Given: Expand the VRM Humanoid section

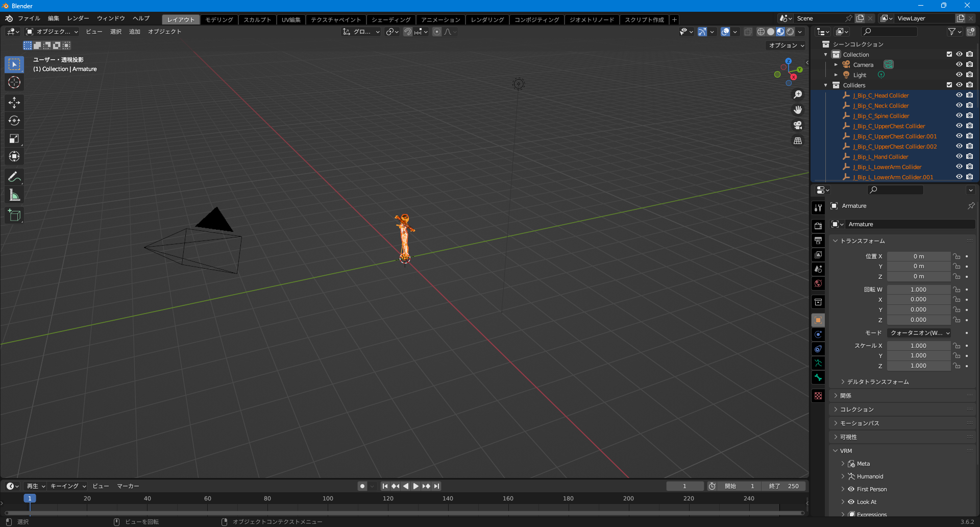Looking at the screenshot, I should point(869,476).
